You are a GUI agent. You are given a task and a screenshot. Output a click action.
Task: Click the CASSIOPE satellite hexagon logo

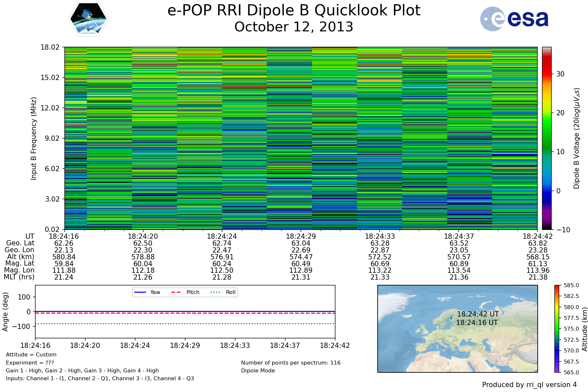pos(88,19)
